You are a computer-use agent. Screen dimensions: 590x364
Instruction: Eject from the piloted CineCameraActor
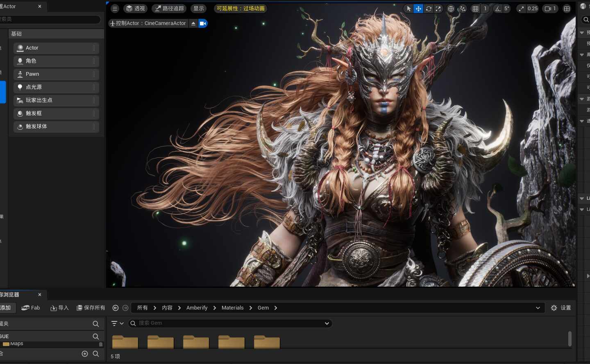(193, 23)
